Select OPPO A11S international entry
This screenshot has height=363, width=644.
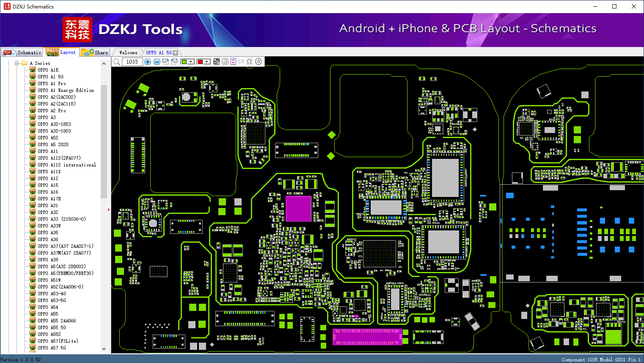coord(67,165)
